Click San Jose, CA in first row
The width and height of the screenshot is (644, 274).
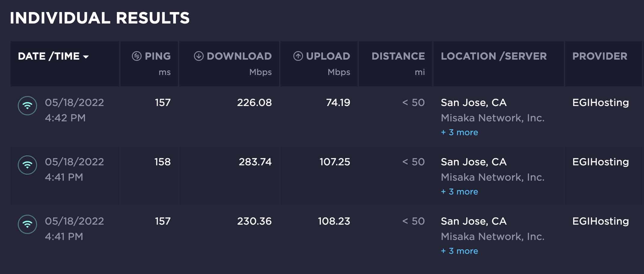(474, 103)
